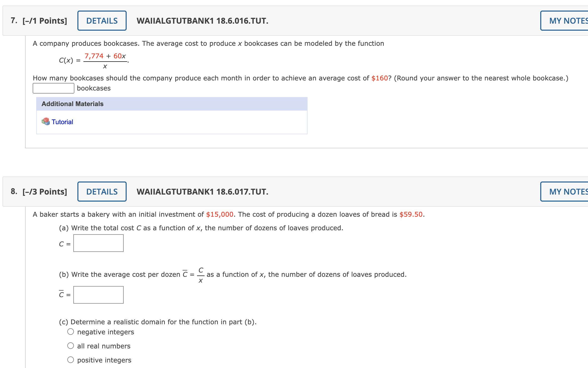Click the bookcases answer input box

click(x=53, y=88)
